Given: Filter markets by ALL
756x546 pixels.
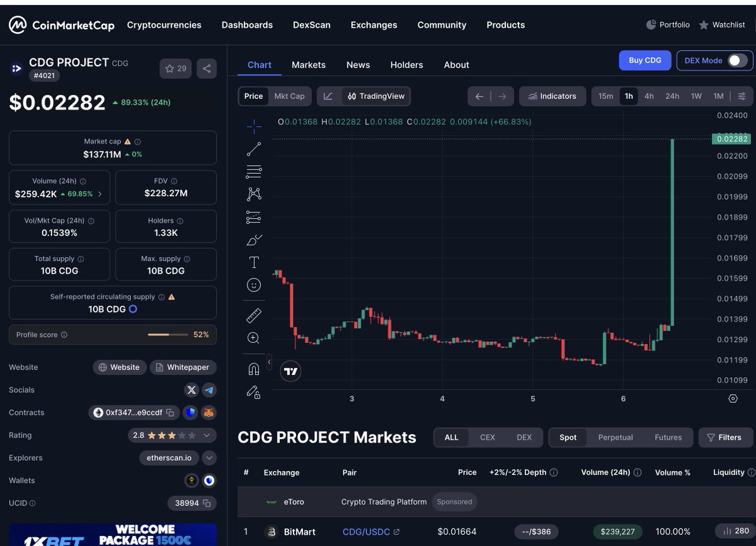Looking at the screenshot, I should [x=452, y=438].
